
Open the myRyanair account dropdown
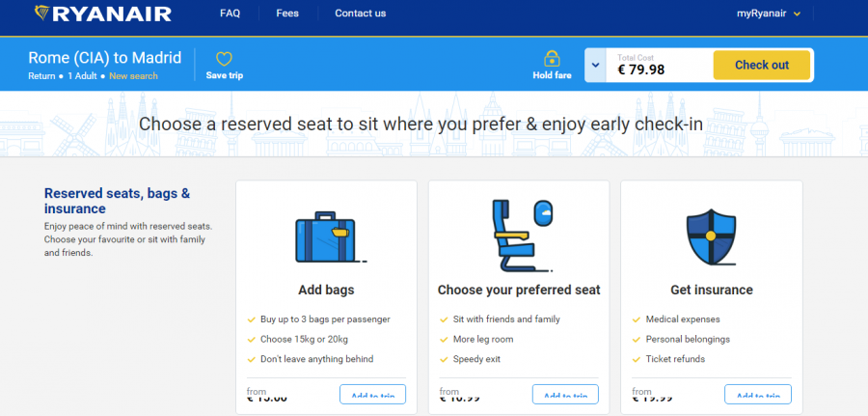click(769, 14)
